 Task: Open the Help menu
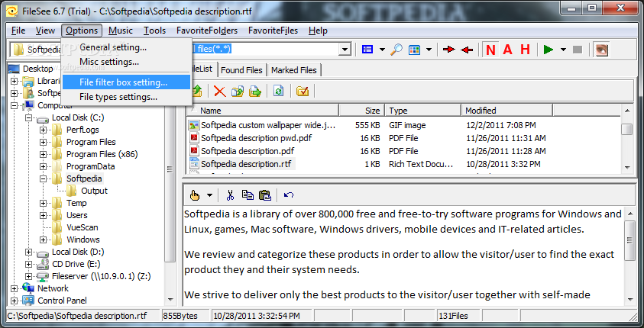pos(318,31)
